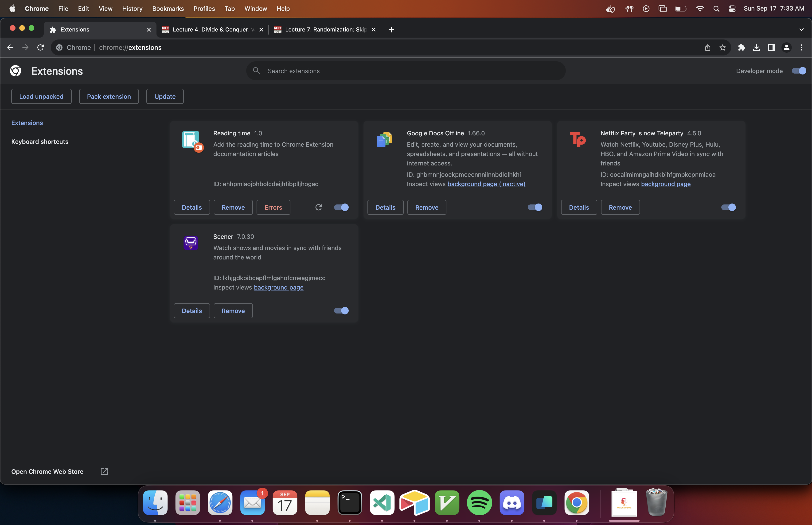Click the share icon in address bar
The image size is (812, 525).
coord(707,47)
